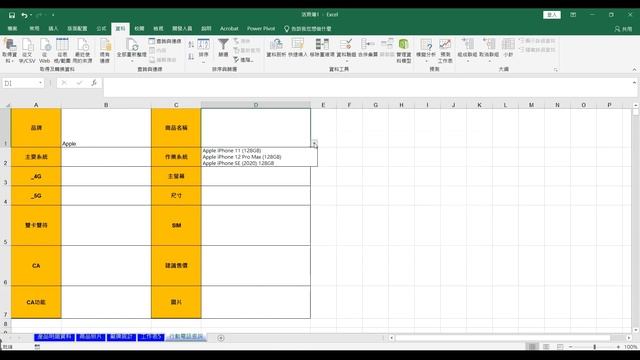640x360 pixels.
Task: Select column D header
Action: [256, 105]
